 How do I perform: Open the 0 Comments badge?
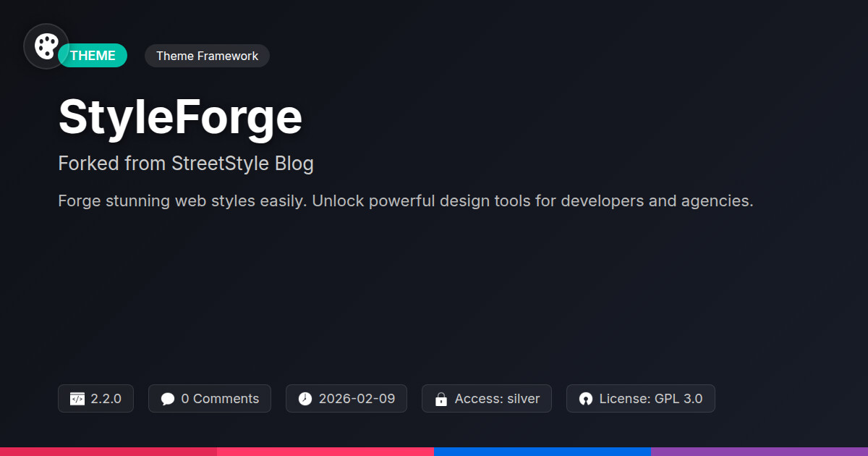tap(210, 399)
